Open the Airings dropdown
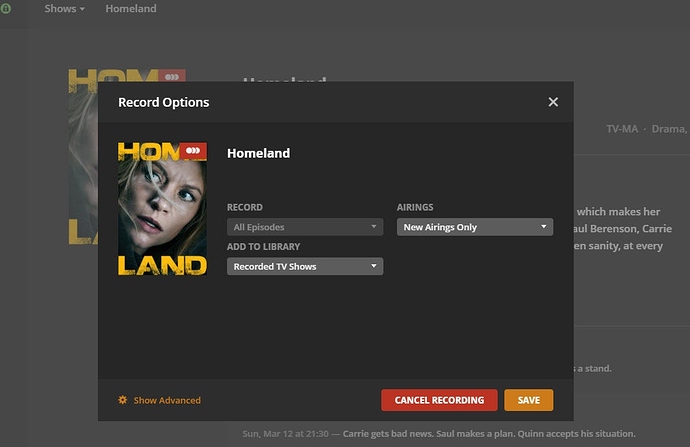The height and width of the screenshot is (447, 690). click(x=475, y=227)
